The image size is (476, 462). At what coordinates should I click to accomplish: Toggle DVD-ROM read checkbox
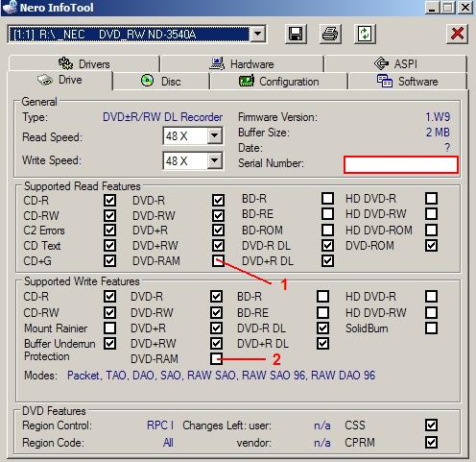[x=431, y=246]
